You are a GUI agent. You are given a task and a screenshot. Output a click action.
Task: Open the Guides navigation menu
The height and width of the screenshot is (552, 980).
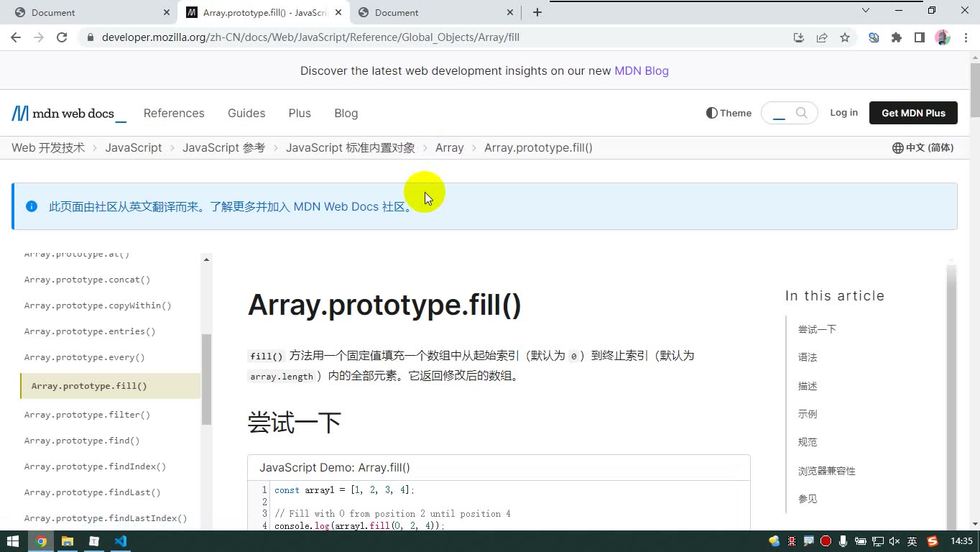(x=246, y=114)
